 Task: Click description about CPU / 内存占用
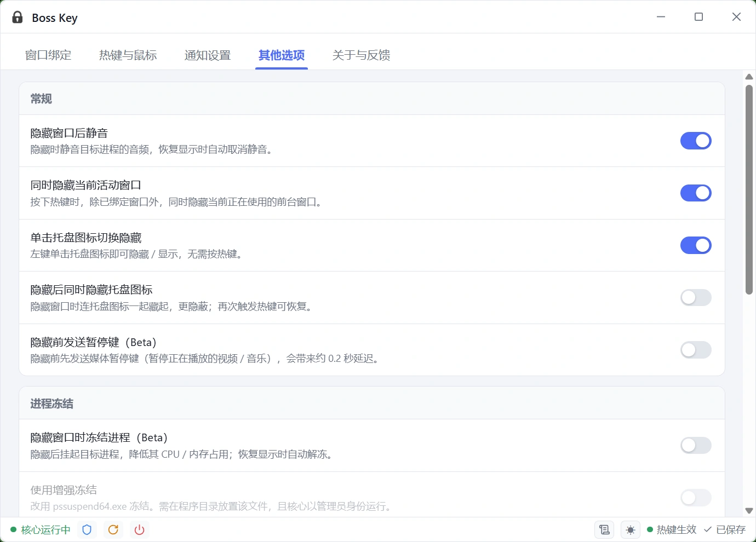click(x=183, y=454)
